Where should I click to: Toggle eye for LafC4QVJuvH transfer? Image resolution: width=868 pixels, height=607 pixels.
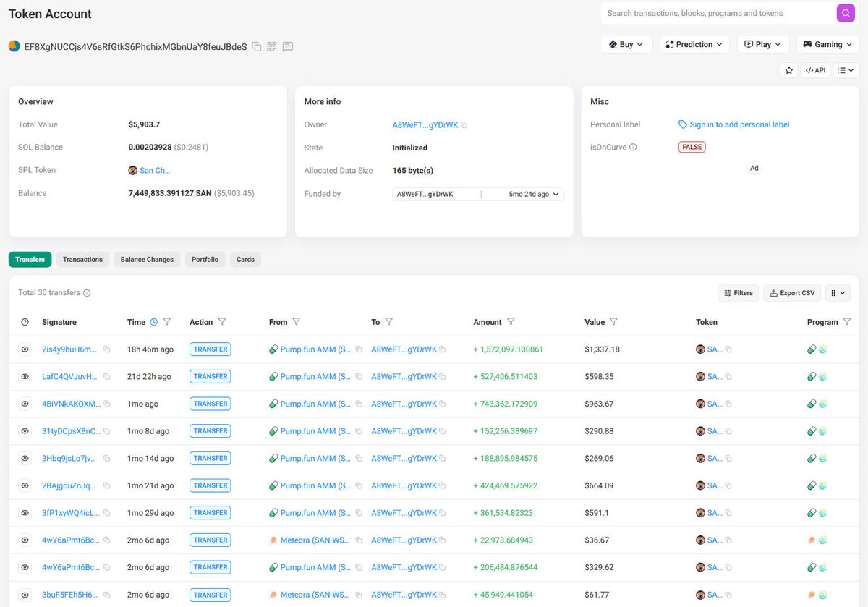(25, 377)
